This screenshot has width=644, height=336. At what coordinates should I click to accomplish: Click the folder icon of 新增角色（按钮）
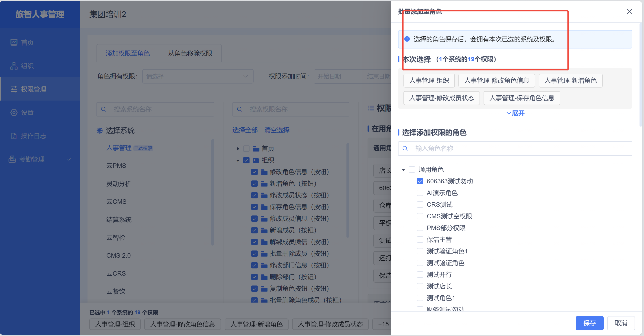pyautogui.click(x=264, y=184)
